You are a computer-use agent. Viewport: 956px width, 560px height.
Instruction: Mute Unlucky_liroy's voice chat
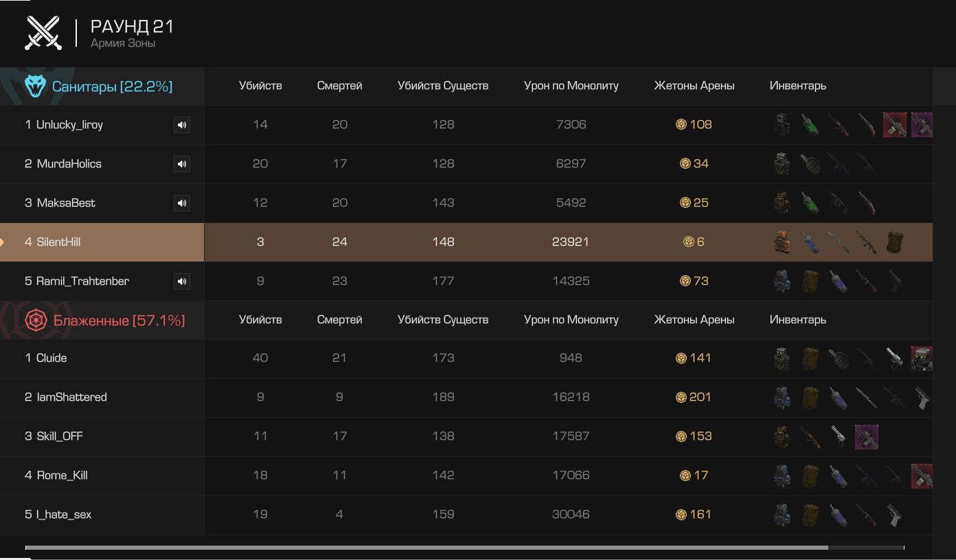[181, 125]
